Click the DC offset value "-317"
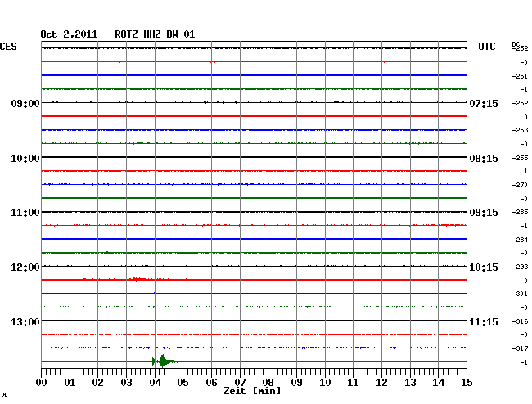The height and width of the screenshot is (404, 532). tap(520, 348)
